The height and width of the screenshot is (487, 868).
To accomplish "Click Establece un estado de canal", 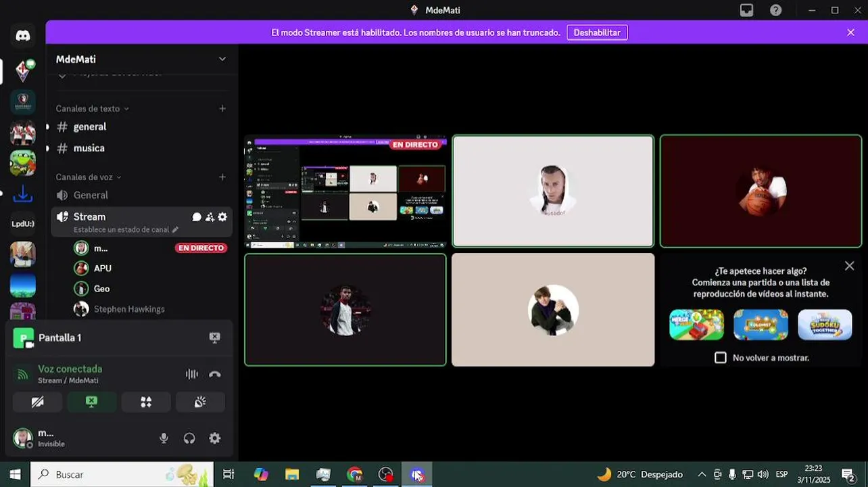I will coord(126,230).
